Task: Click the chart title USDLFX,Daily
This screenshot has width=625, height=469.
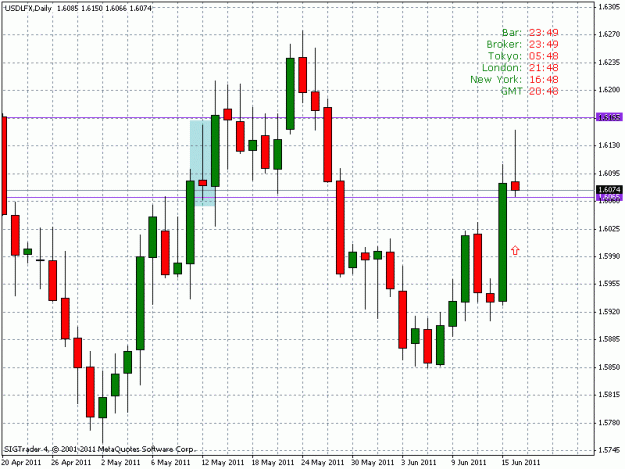Action: (28, 8)
